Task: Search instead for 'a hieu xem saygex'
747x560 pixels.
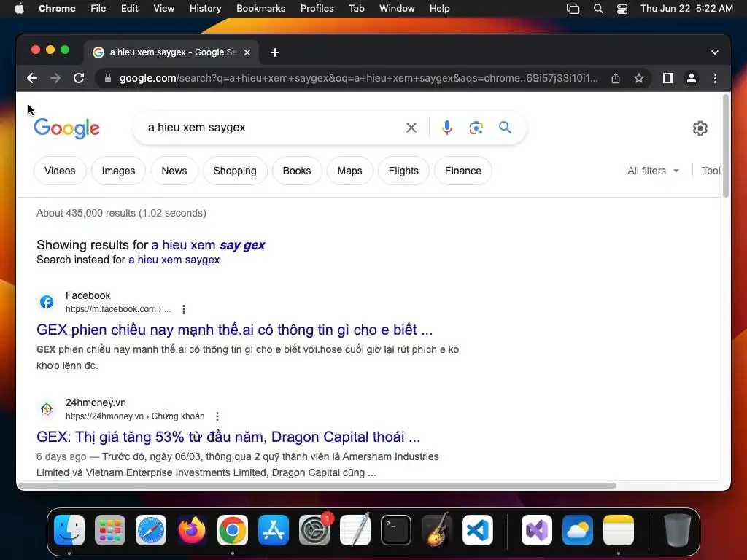Action: point(174,260)
